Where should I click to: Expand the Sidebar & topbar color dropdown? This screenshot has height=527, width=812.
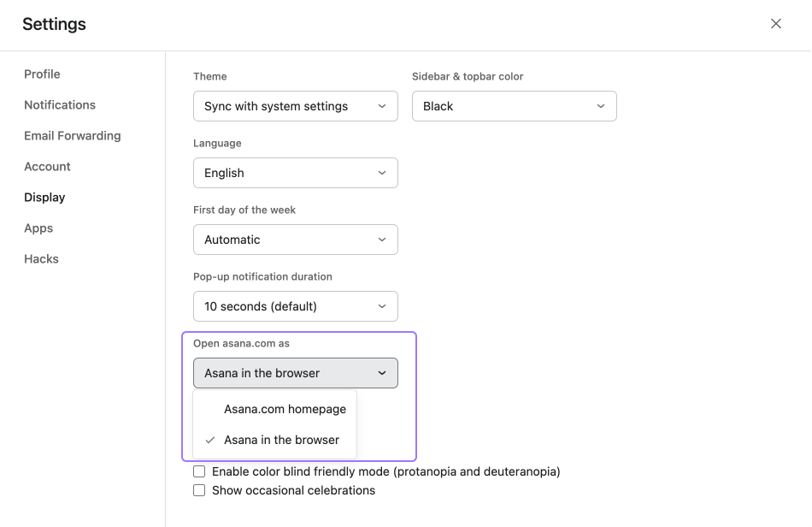pos(514,106)
